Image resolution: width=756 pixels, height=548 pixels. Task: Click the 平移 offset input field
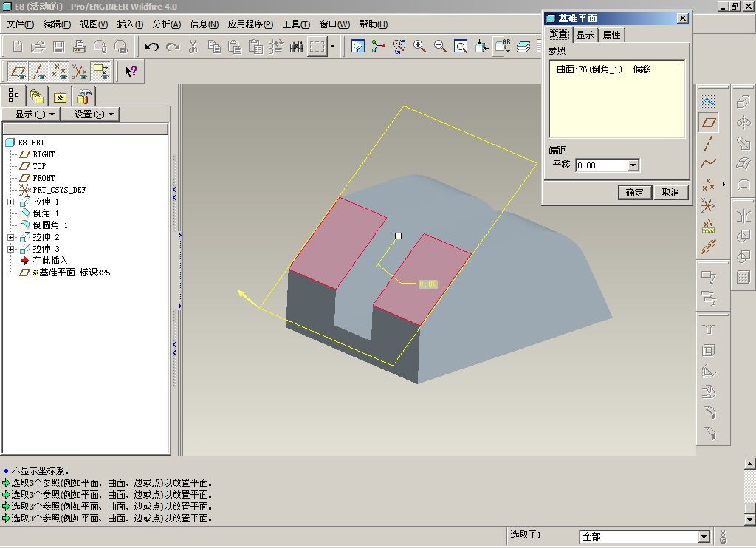tap(602, 165)
